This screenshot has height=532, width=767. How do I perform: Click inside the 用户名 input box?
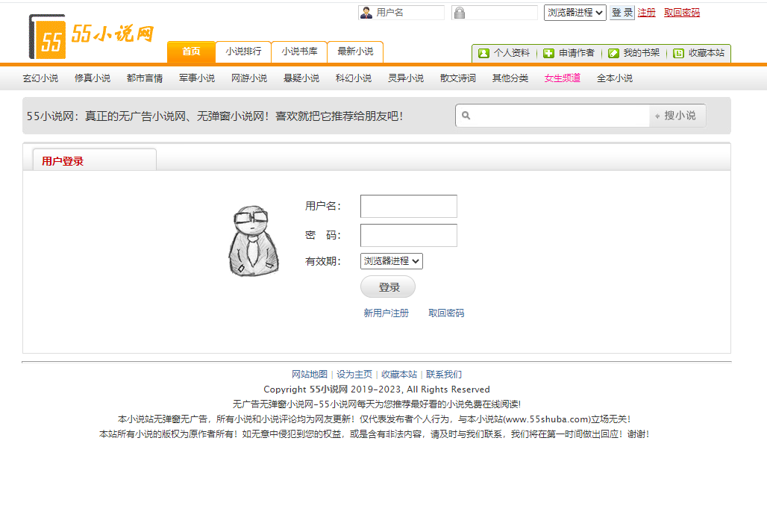pyautogui.click(x=408, y=206)
